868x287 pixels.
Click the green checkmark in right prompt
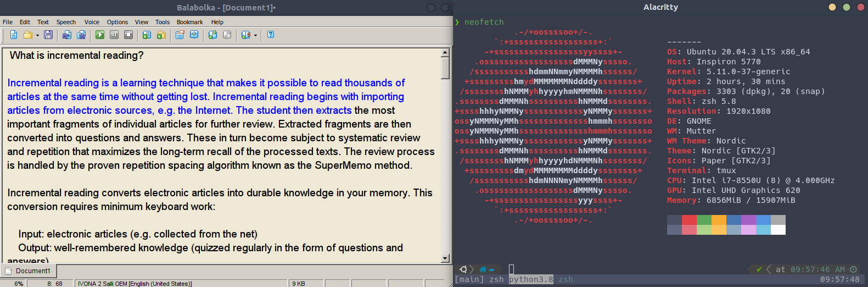point(759,269)
